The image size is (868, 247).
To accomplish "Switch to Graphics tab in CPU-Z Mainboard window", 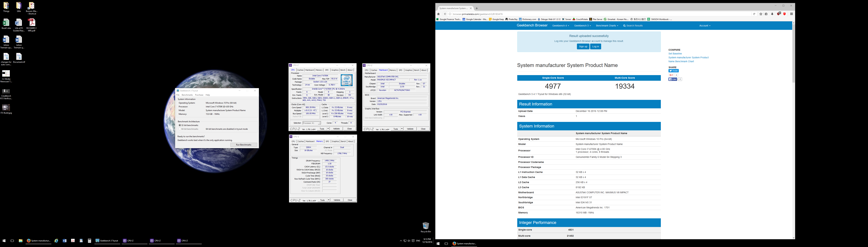I will 409,70.
